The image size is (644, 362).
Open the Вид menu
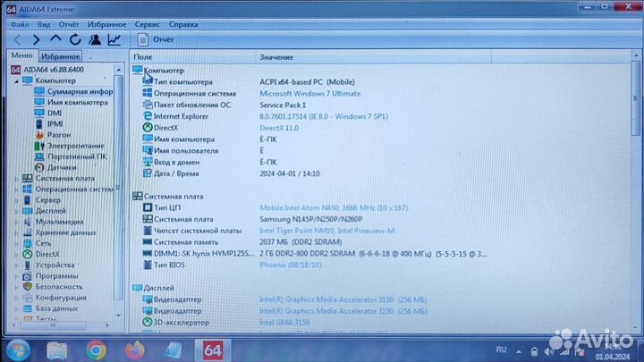pyautogui.click(x=44, y=24)
